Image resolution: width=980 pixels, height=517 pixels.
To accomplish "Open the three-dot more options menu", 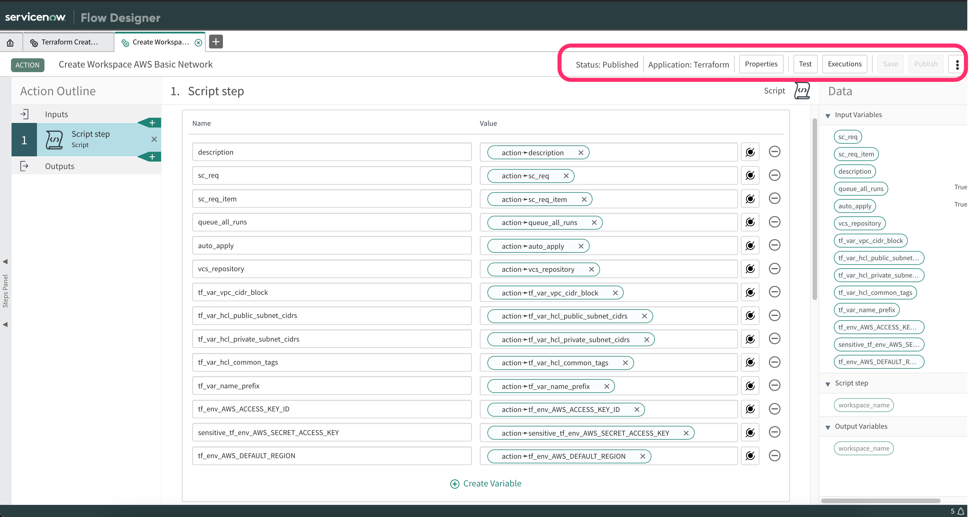I will coord(957,64).
